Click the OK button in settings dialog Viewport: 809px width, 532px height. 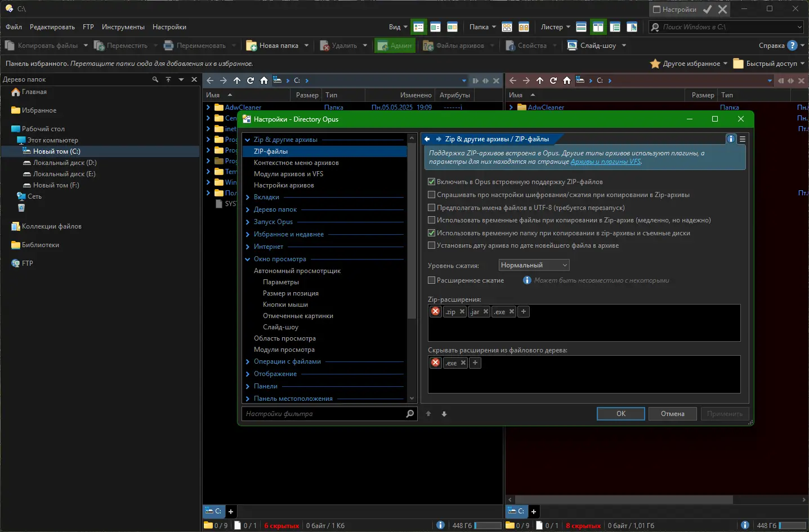620,414
